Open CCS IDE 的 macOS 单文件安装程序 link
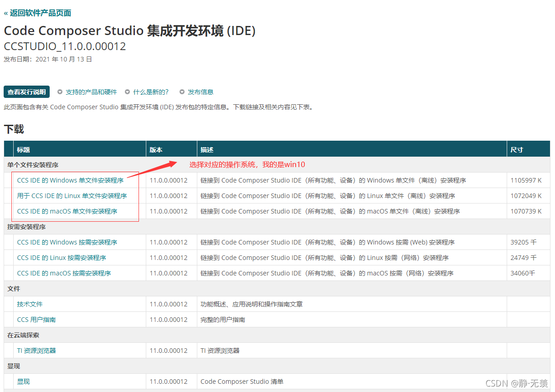Viewport: 555px width, 392px height. 67,211
